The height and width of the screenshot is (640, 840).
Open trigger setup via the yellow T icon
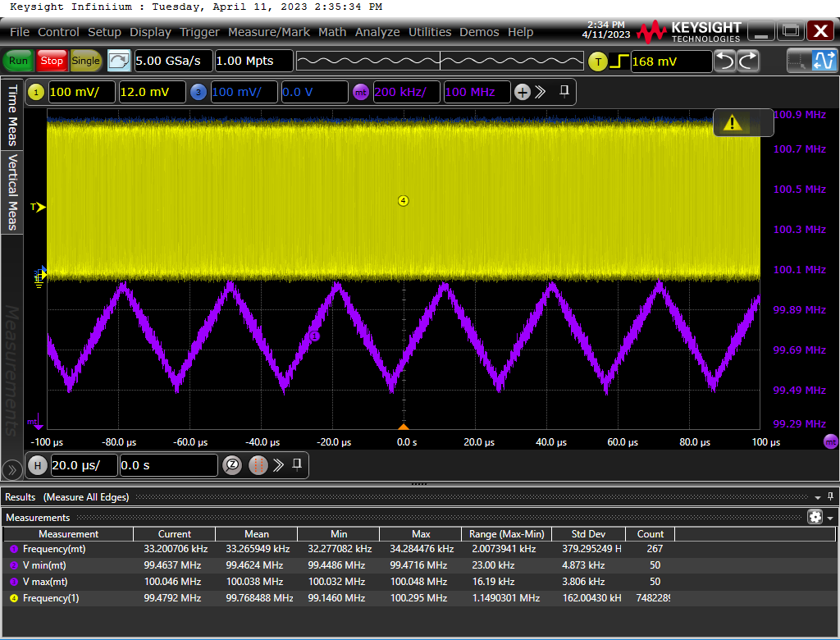598,62
